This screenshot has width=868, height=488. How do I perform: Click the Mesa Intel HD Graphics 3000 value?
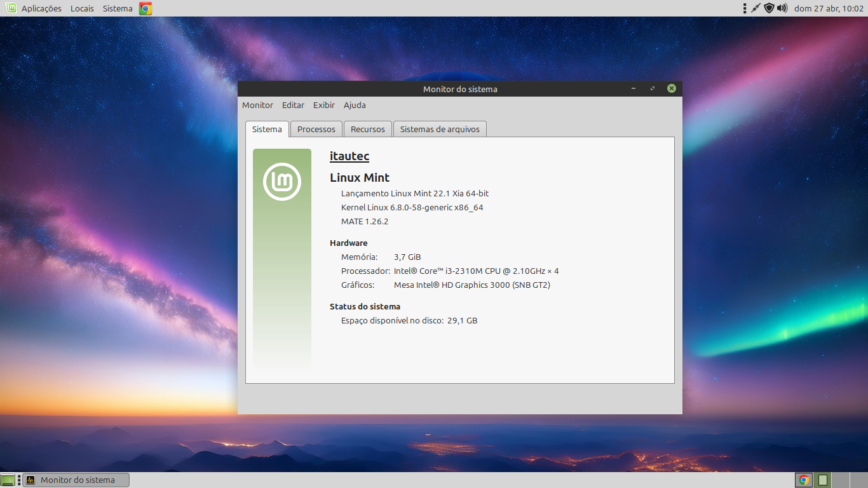click(472, 285)
